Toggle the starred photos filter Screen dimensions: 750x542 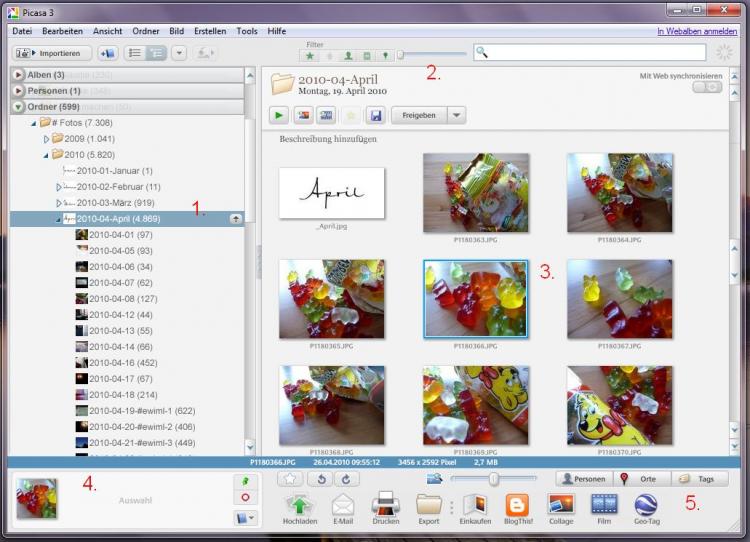click(310, 55)
